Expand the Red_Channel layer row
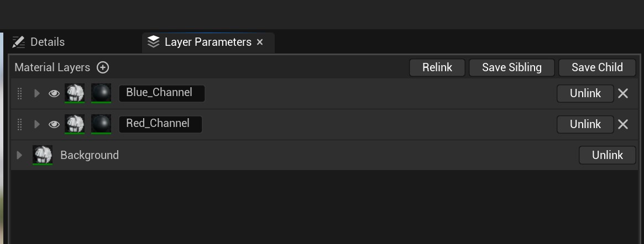The image size is (644, 244). click(36, 124)
